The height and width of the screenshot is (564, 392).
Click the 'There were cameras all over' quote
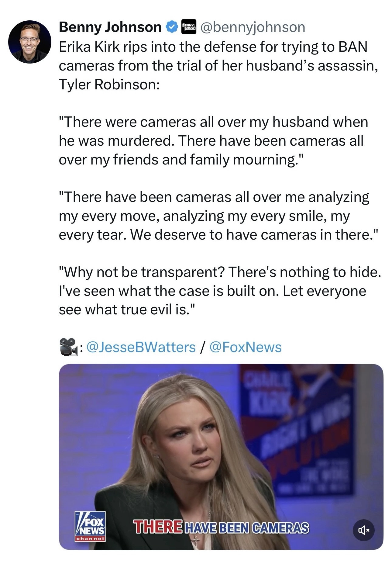coord(213,122)
